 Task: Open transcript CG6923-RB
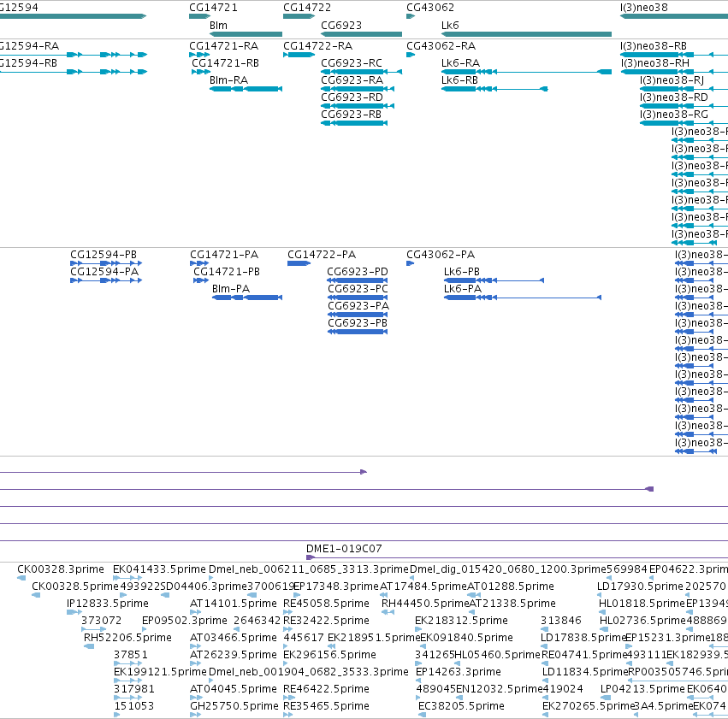pos(351,115)
